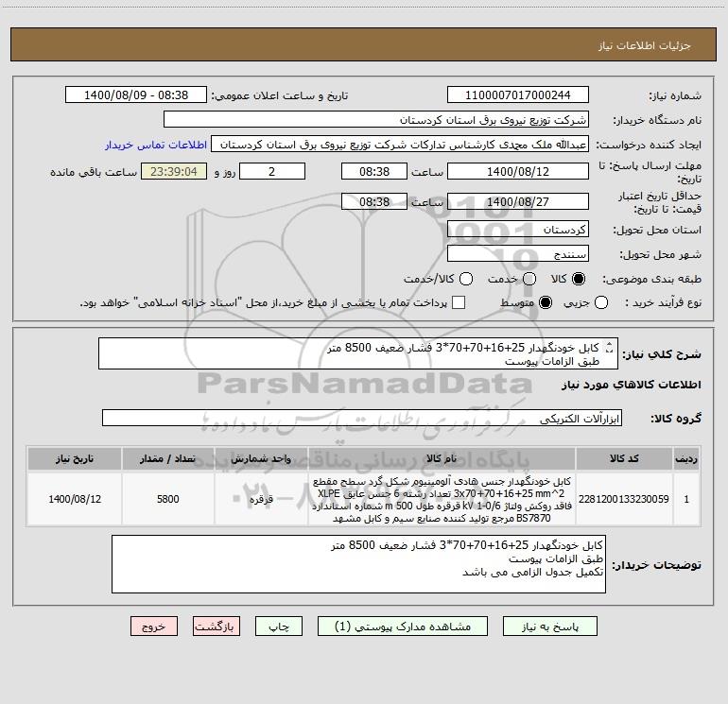Click the unit cell قرقره
This screenshot has width=728, height=704.
click(261, 499)
